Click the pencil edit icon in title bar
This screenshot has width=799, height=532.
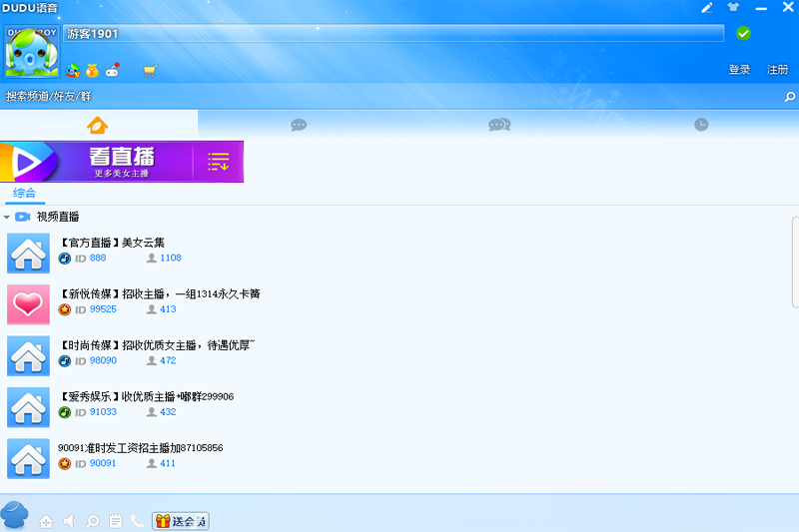[x=707, y=8]
